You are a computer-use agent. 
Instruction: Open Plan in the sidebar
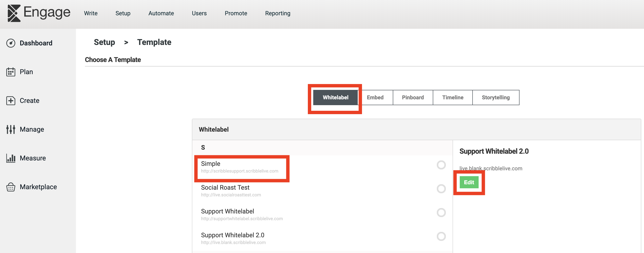tap(26, 72)
